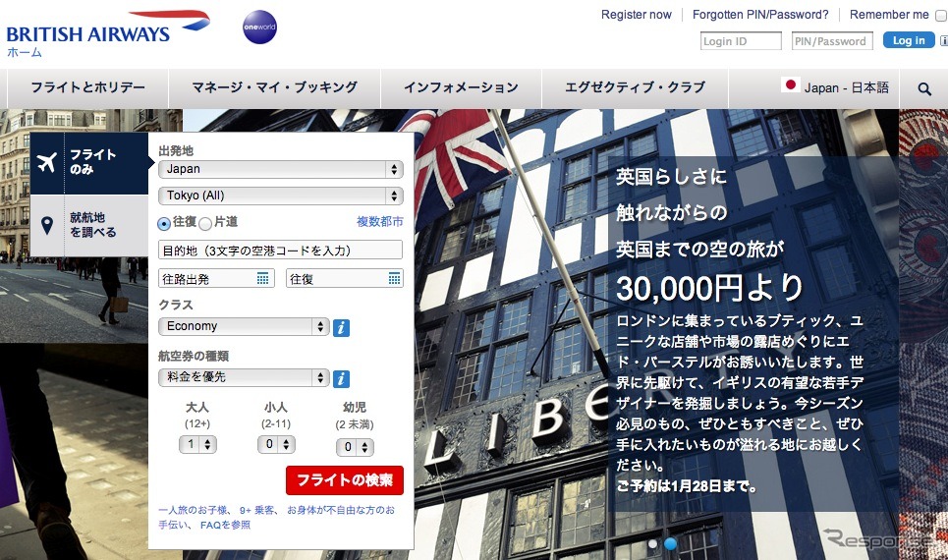Click the airplane icon in the flights-only tab

[x=46, y=162]
